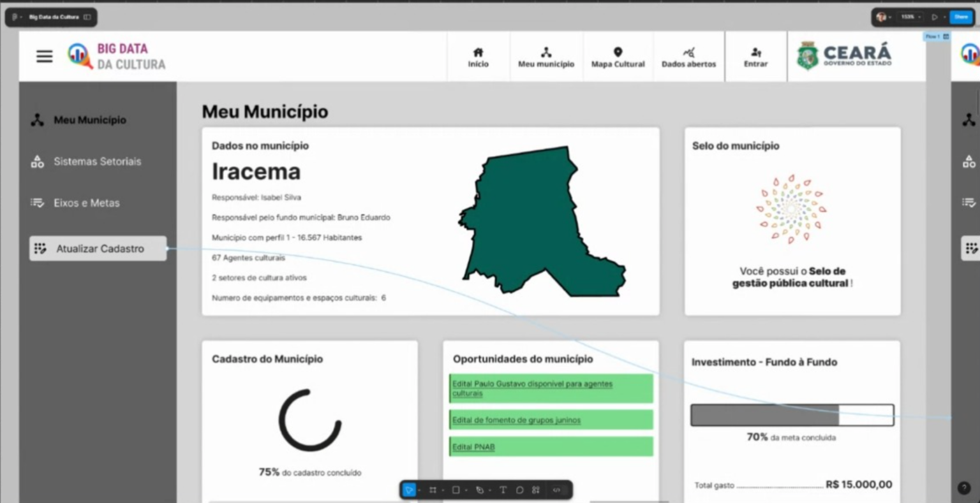Click the Fundo à Fundo 70% progress bar
Screen dimensions: 980x503
(792, 415)
